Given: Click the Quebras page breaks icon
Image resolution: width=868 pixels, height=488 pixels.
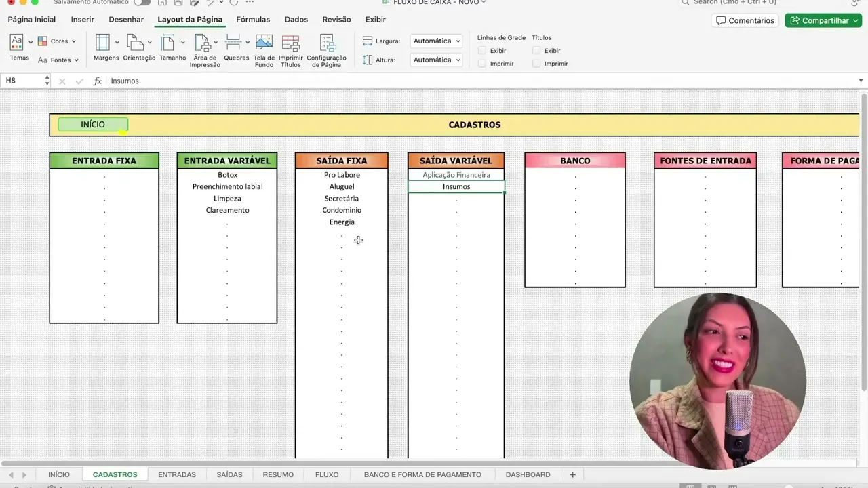Looking at the screenshot, I should 233,42.
